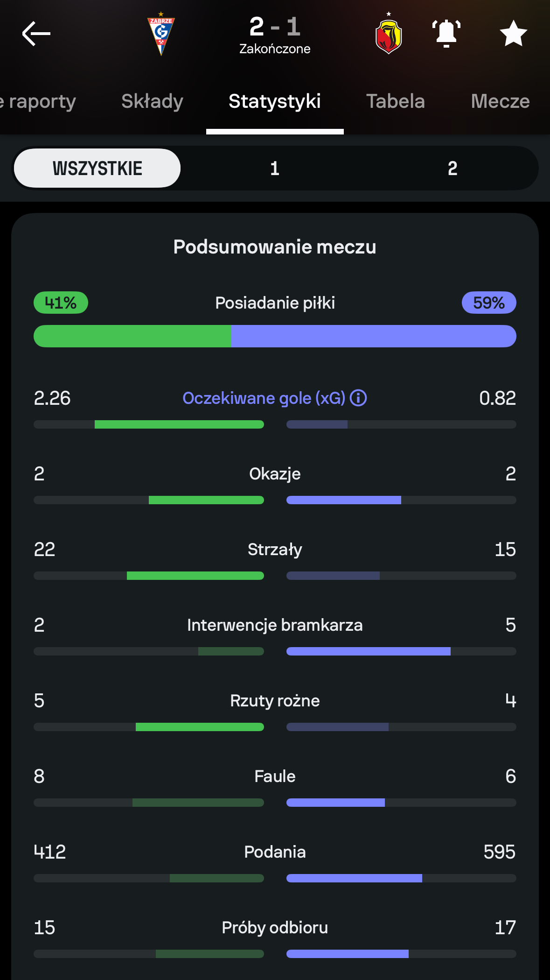Image resolution: width=550 pixels, height=980 pixels.
Task: Switch to the Mecze tab
Action: click(x=500, y=101)
